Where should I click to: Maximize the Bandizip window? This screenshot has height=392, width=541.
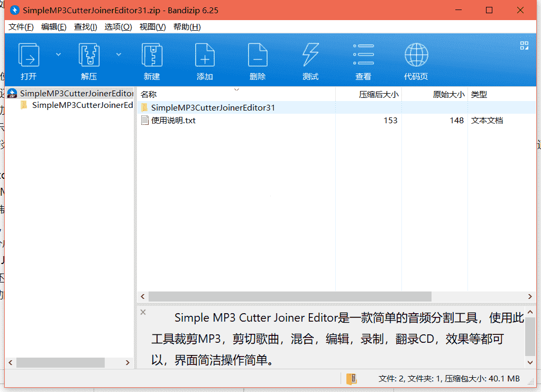click(489, 10)
